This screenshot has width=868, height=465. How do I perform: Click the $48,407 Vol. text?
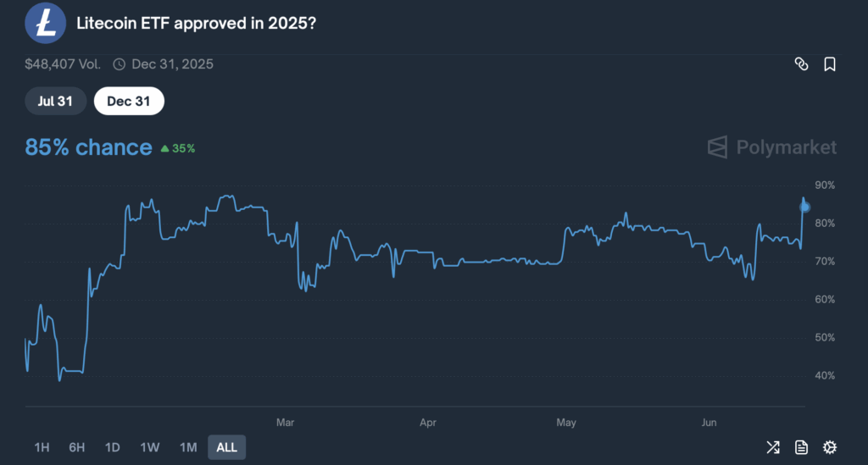pos(64,64)
